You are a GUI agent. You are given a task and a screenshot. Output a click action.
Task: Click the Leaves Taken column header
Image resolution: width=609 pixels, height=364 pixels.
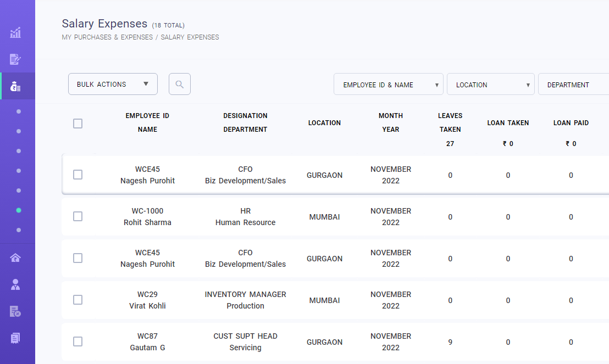pos(450,122)
